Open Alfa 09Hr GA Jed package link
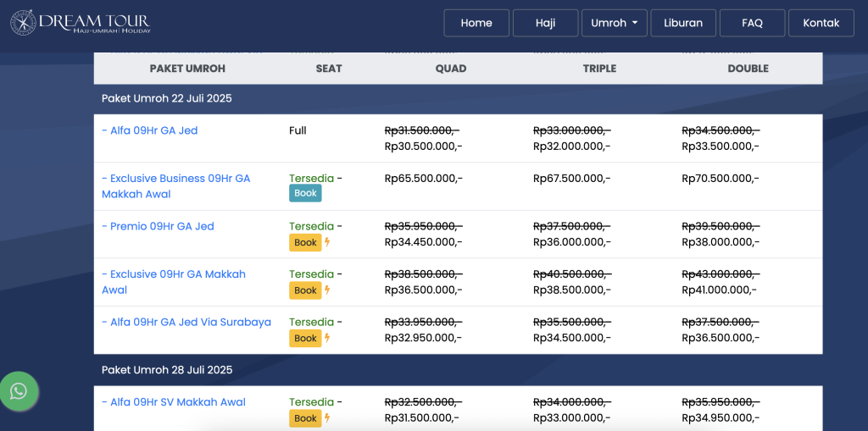This screenshot has height=431, width=868. point(149,130)
